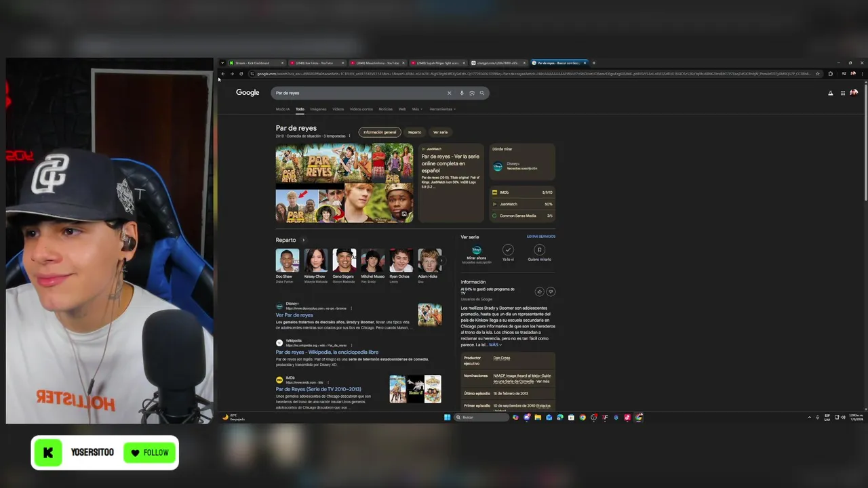This screenshot has height=488, width=868.
Task: Clear the Google search box text
Action: [449, 93]
